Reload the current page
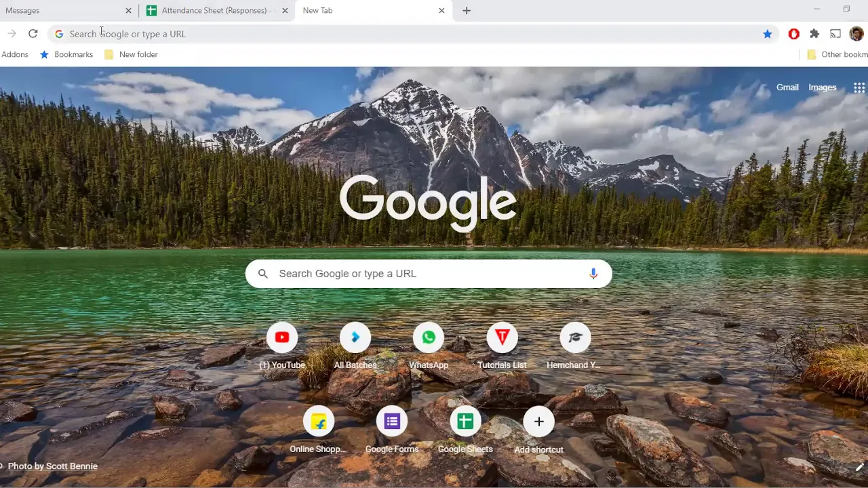 [33, 34]
